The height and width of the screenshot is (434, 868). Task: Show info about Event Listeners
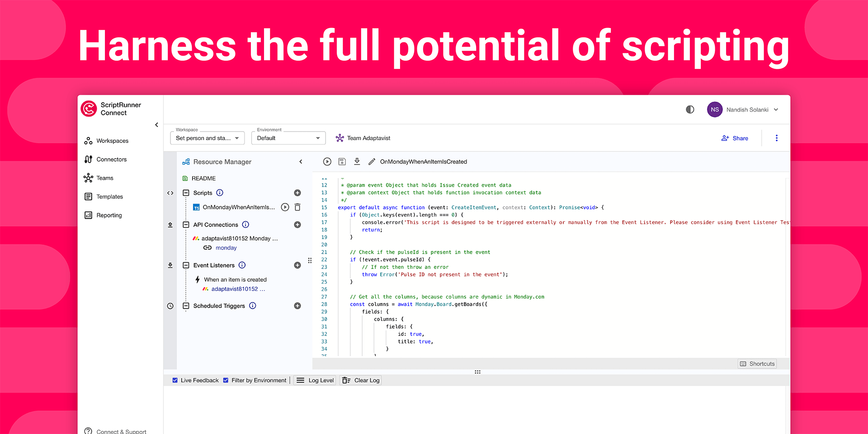[x=242, y=265]
